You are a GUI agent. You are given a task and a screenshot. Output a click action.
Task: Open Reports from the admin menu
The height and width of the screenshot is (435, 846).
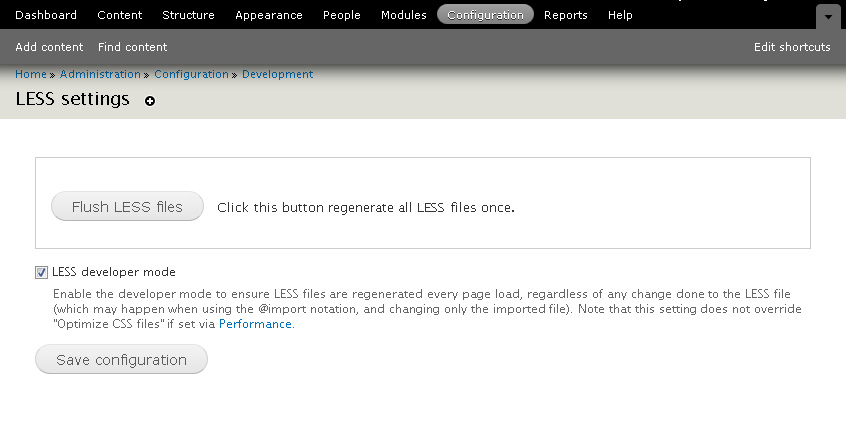tap(565, 15)
